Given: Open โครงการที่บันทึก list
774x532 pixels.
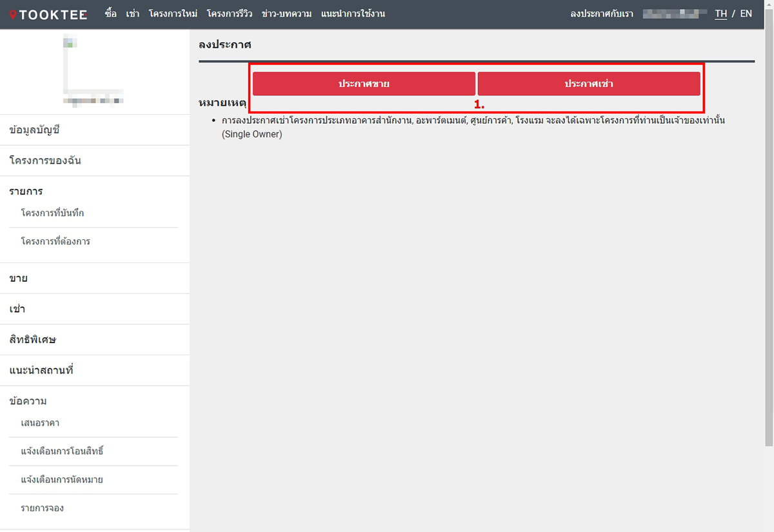Looking at the screenshot, I should pos(52,213).
